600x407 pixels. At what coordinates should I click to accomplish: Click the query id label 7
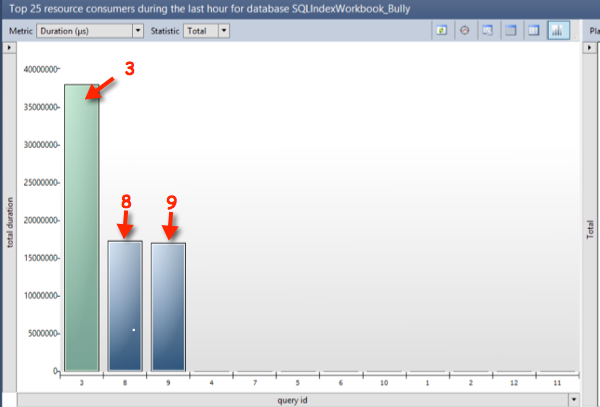tap(255, 383)
